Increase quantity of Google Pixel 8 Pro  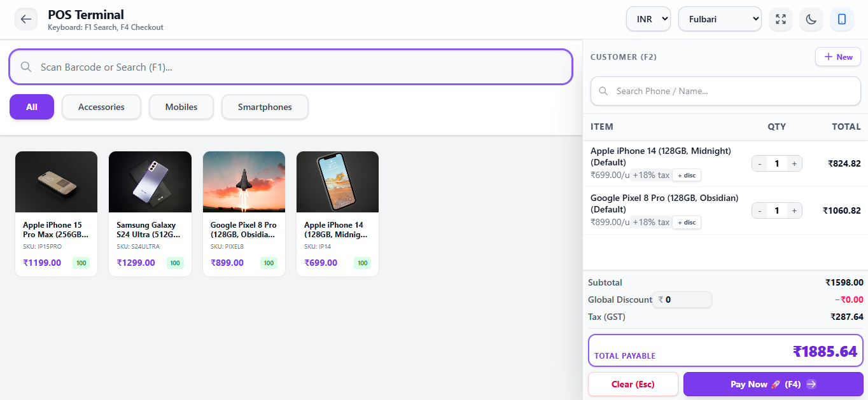[794, 210]
